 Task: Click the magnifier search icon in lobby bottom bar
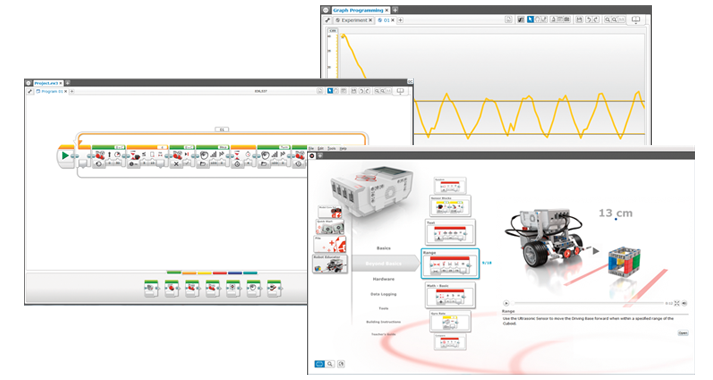(330, 364)
